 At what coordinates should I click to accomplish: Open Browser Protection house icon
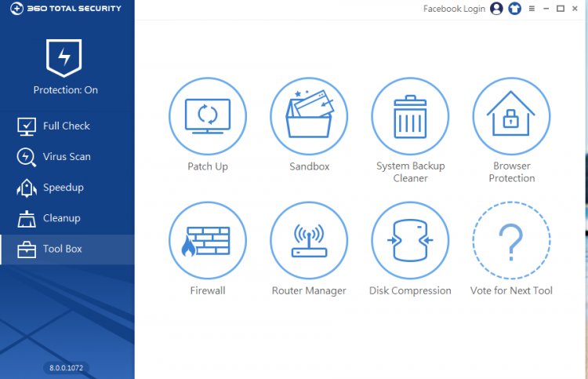[x=511, y=116]
